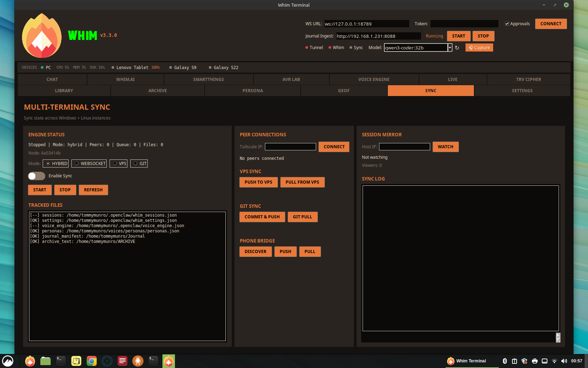Click the Whim flame logo
This screenshot has height=368, width=588.
(x=41, y=35)
